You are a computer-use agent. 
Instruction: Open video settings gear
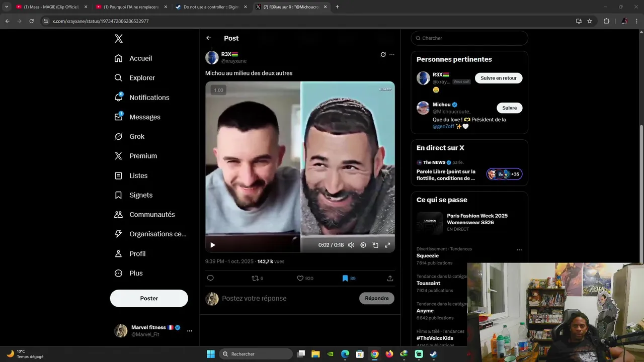coord(363,245)
